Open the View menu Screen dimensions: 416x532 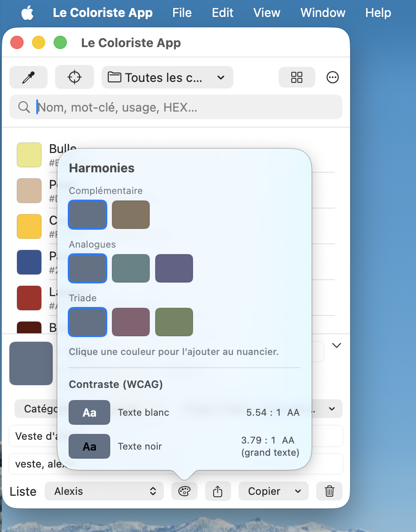267,13
